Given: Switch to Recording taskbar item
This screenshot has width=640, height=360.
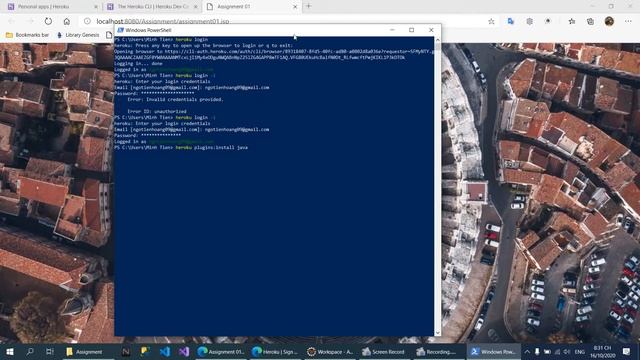Looking at the screenshot, I should tap(439, 351).
